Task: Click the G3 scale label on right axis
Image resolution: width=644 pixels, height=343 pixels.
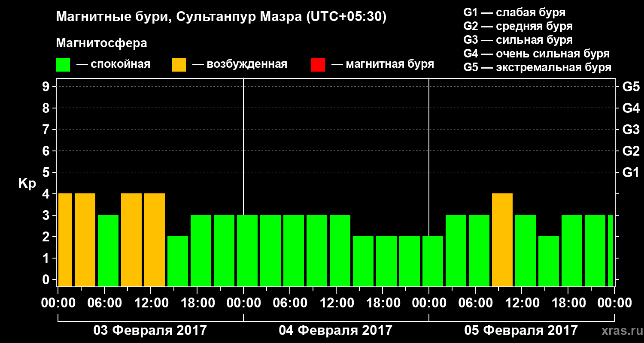Action: tap(631, 130)
